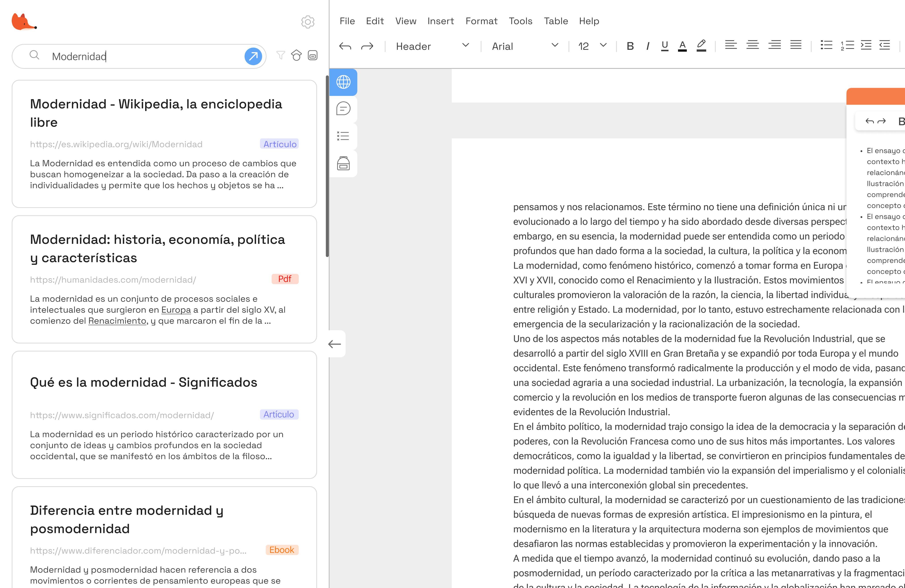Open the Insert menu
The image size is (905, 588).
[x=440, y=21]
